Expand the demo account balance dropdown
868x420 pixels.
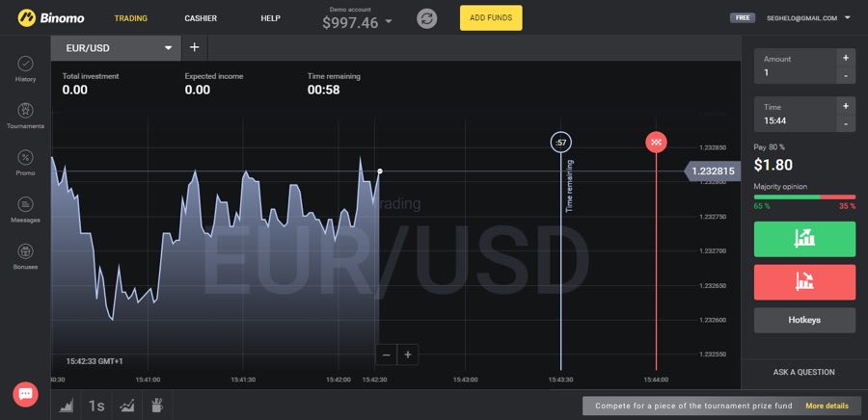[389, 22]
